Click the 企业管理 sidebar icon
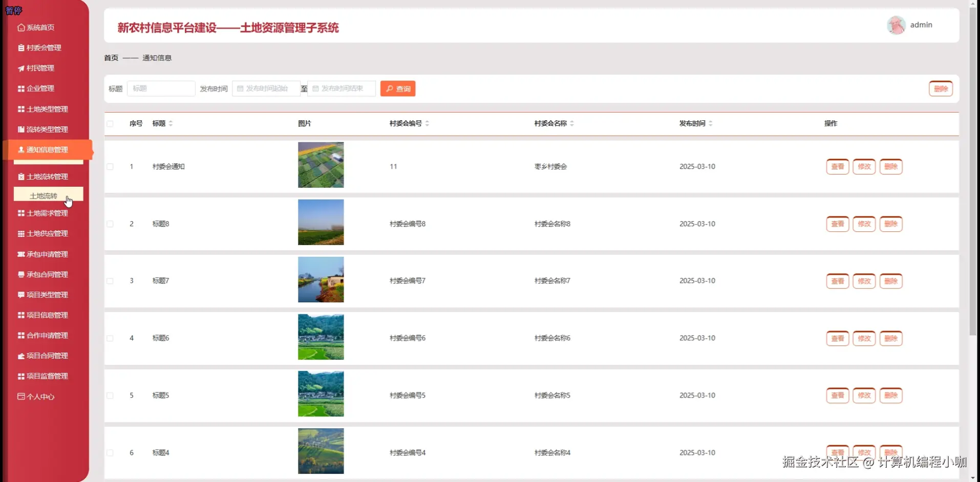 pos(20,88)
